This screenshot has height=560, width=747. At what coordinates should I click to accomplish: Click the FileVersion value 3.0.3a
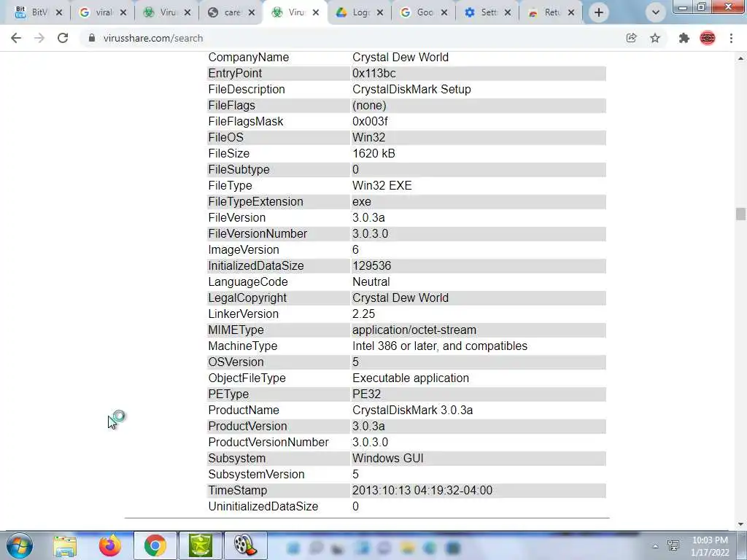pos(368,217)
